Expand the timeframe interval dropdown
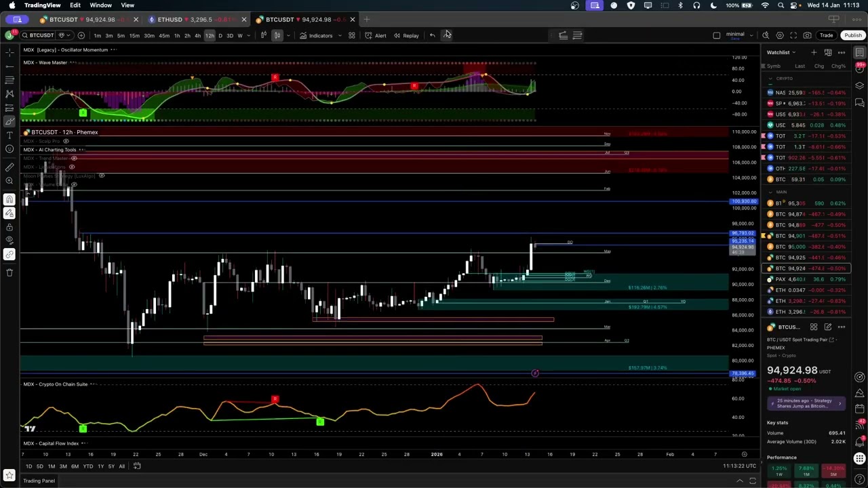This screenshot has height=488, width=868. coord(250,35)
